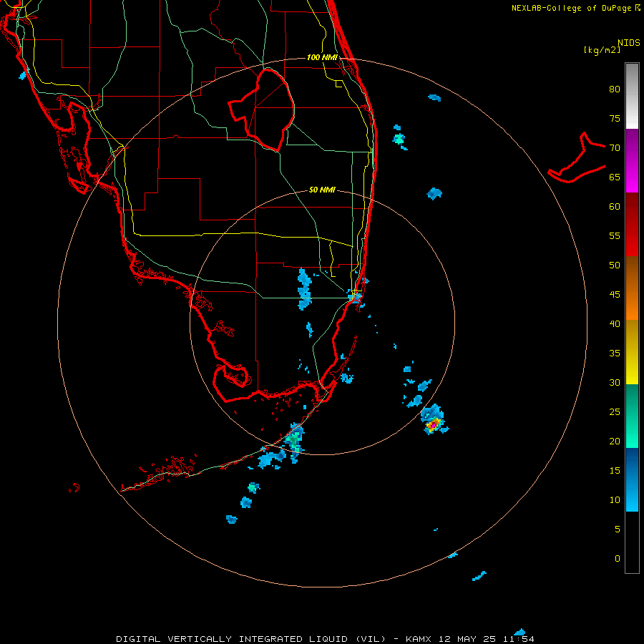Click the 50 value on the scale
The width and height of the screenshot is (644, 644).
pos(615,265)
